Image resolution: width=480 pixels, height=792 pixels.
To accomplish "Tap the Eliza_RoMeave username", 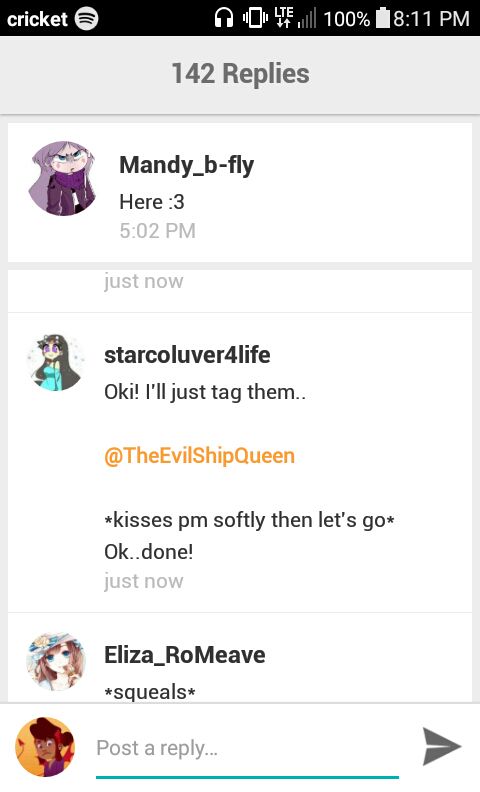I will 184,655.
